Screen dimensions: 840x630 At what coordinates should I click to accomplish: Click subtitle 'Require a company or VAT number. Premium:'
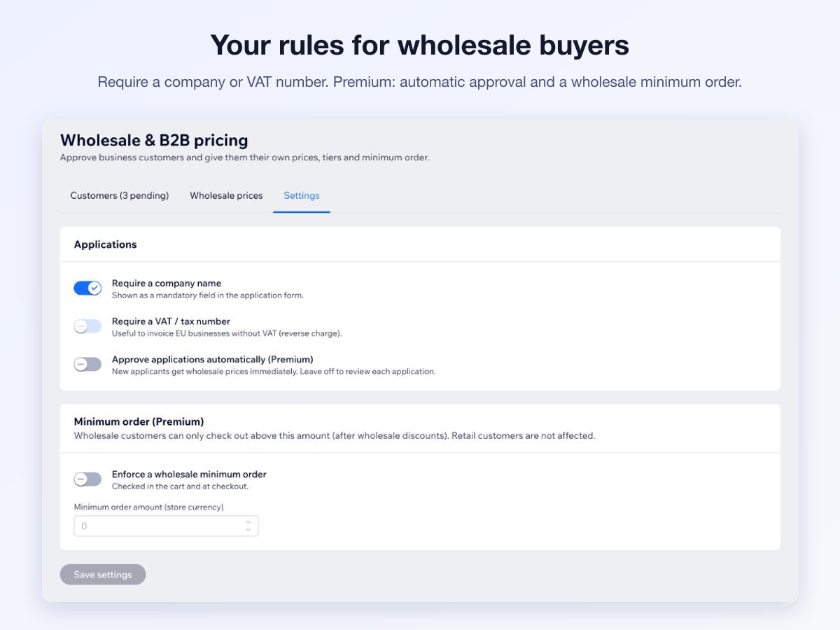tap(247, 82)
